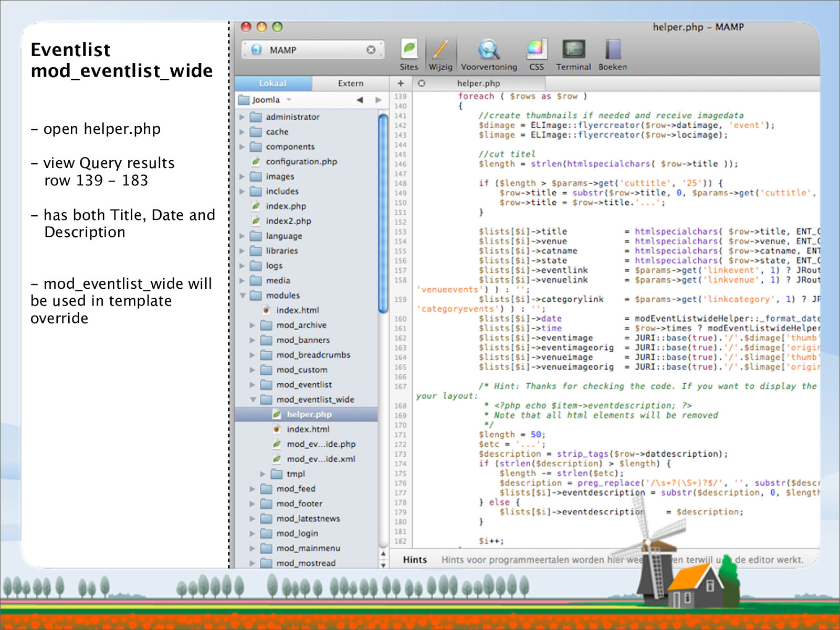This screenshot has height=630, width=840.
Task: Open the Boeken books tool
Action: coord(613,54)
